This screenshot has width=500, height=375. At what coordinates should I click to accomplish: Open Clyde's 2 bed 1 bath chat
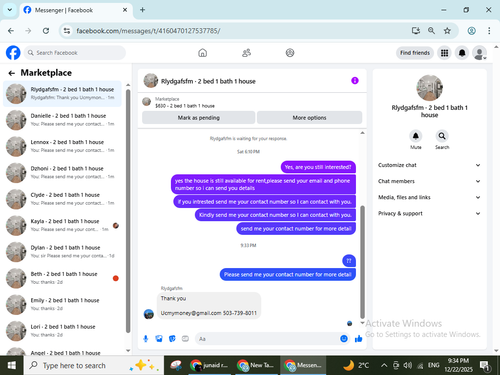point(62,199)
